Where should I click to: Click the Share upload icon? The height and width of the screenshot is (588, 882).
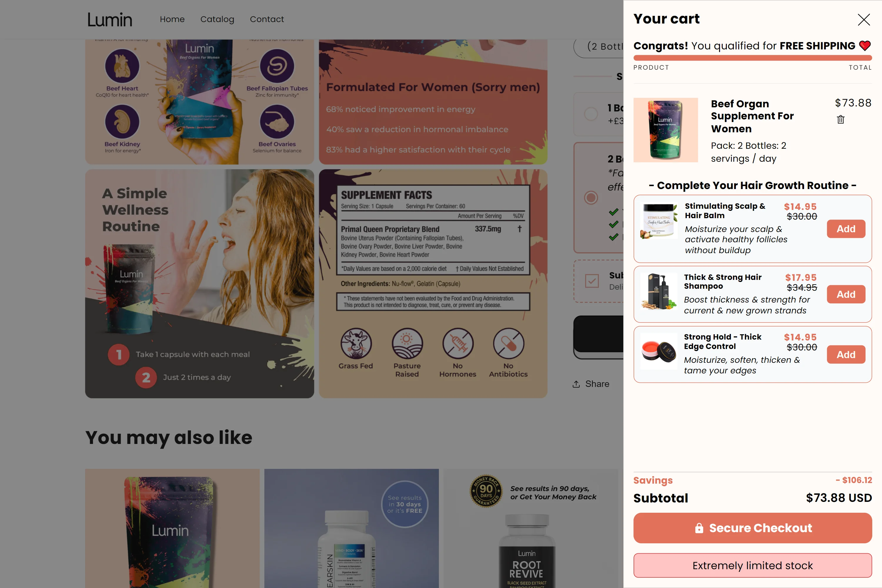(576, 384)
